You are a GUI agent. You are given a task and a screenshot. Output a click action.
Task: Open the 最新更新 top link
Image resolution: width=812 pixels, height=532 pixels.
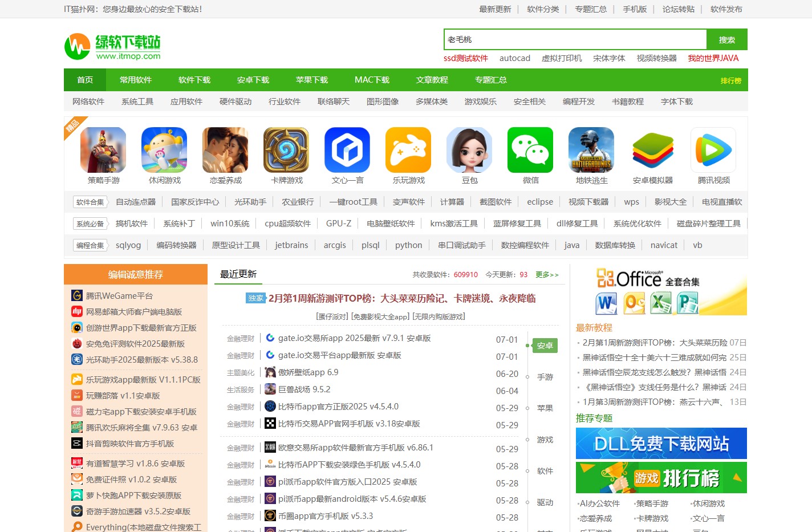[495, 9]
